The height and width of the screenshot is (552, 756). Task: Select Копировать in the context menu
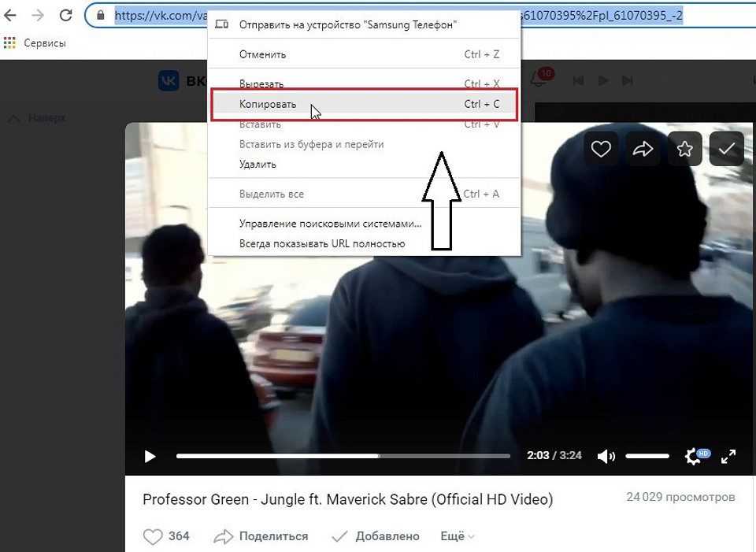click(364, 104)
